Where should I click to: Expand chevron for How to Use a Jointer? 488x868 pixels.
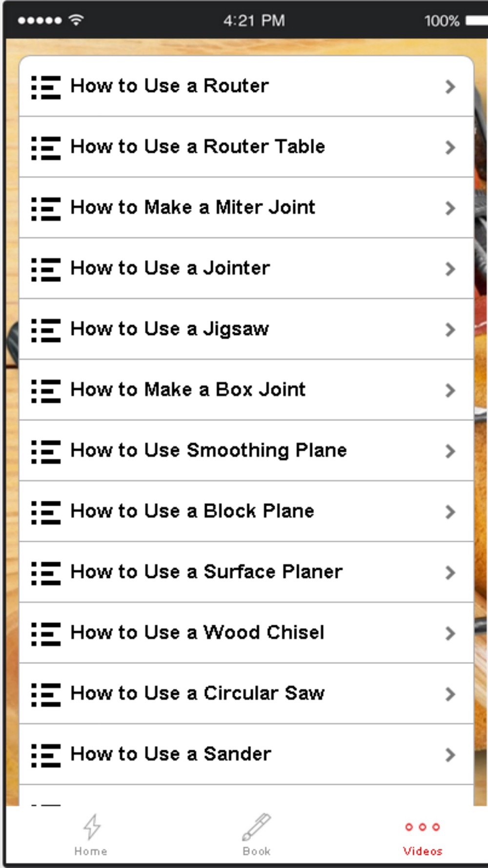click(450, 269)
